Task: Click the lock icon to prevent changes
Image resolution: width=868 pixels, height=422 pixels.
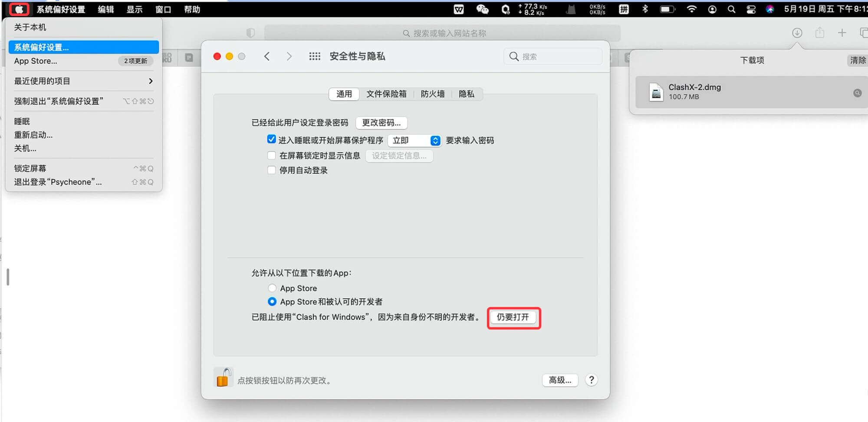Action: [x=223, y=377]
